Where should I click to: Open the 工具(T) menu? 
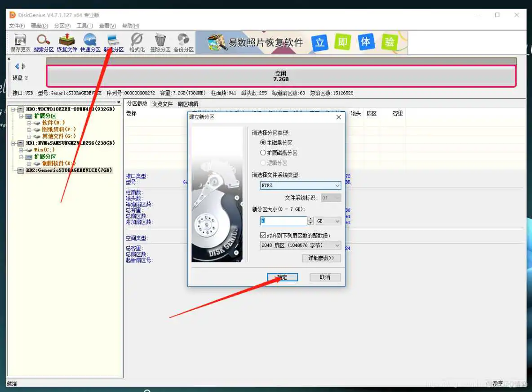(84, 26)
